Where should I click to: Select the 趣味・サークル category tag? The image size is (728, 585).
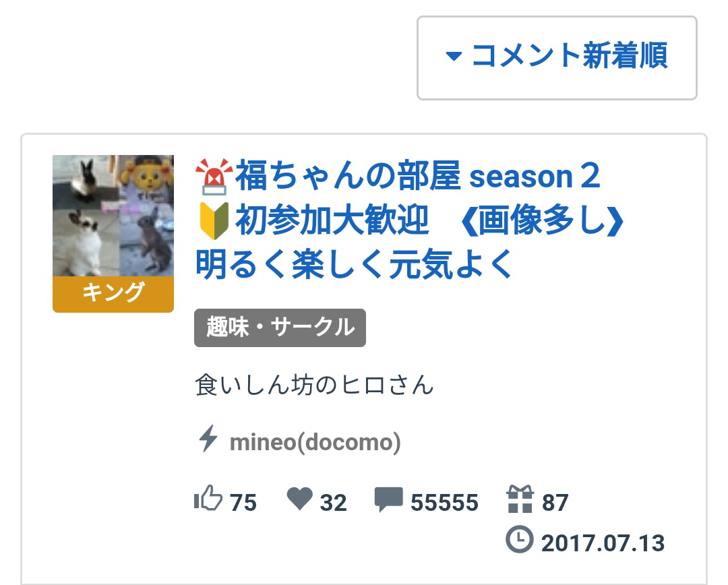pos(280,328)
